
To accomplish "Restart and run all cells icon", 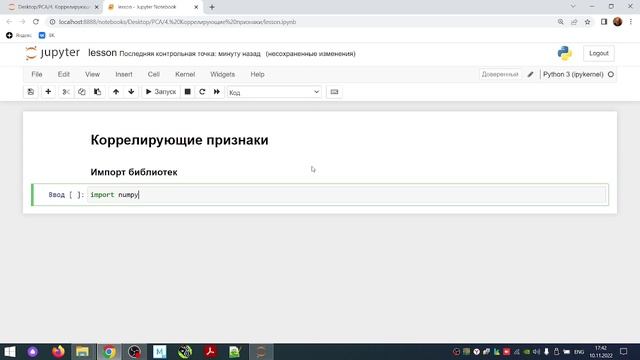I will (217, 92).
